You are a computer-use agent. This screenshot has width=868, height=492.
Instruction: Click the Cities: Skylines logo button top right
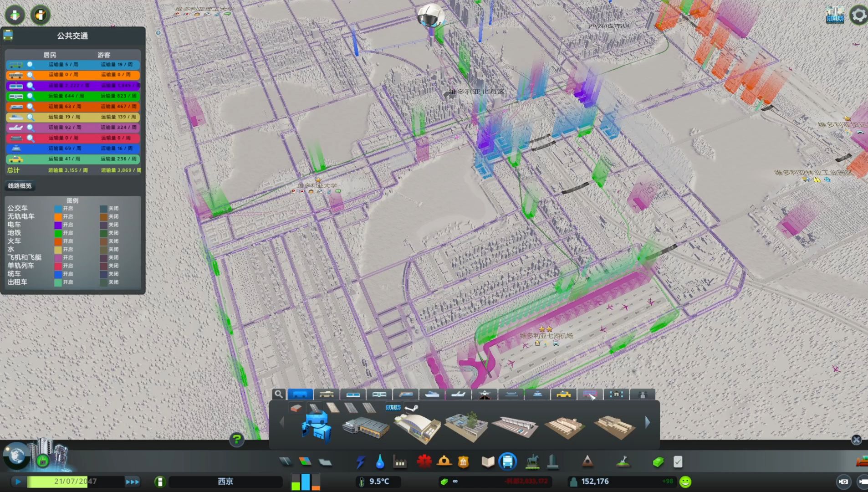(835, 15)
